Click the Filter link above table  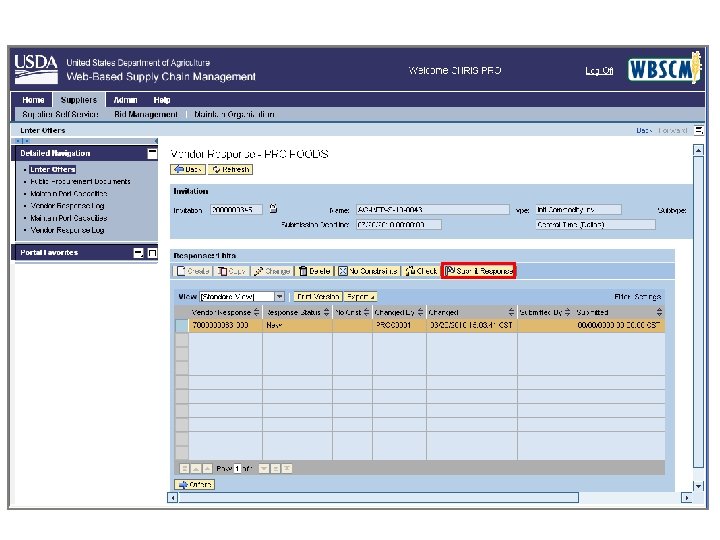tap(622, 297)
